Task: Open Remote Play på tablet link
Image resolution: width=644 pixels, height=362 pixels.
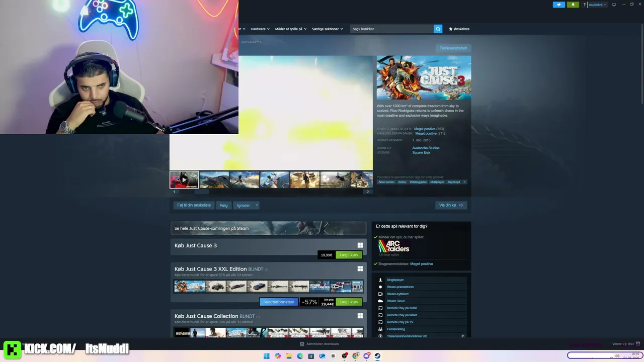Action: coord(402,315)
